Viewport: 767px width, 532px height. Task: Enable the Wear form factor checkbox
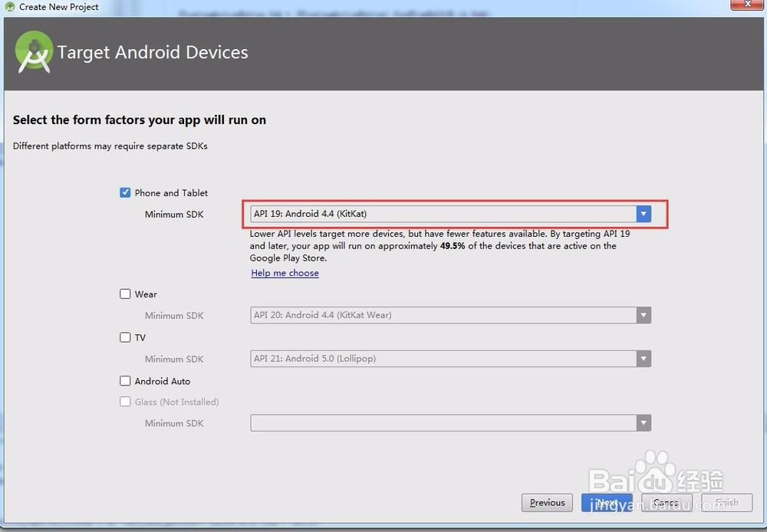pos(125,294)
